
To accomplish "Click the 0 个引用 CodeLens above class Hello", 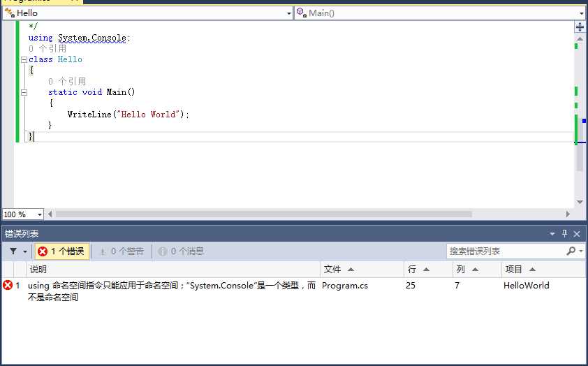I will (47, 49).
